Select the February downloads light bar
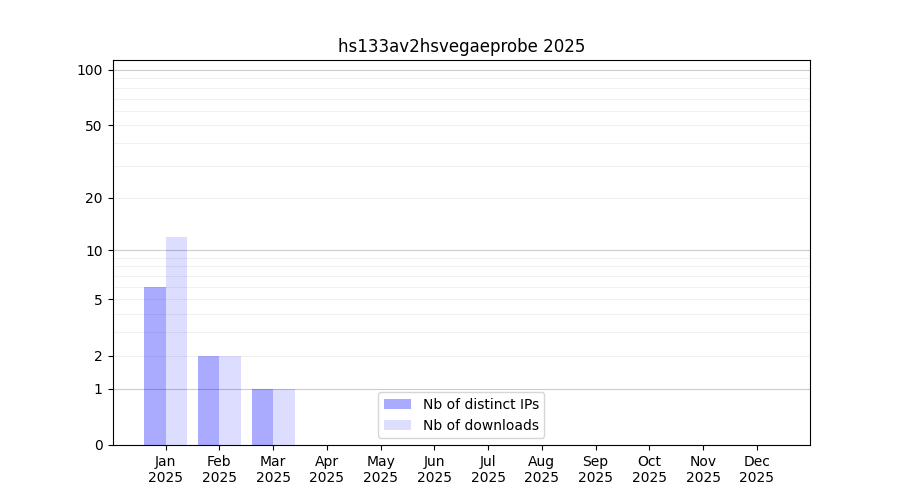The image size is (900, 500). pyautogui.click(x=230, y=400)
